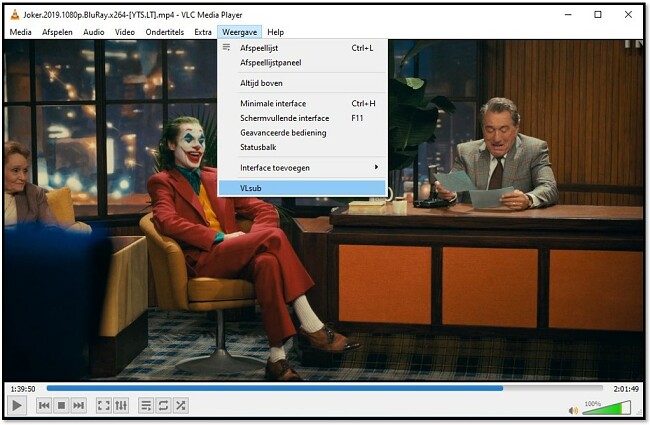This screenshot has width=650, height=425.
Task: Launch VLsub extension
Action: click(x=303, y=188)
